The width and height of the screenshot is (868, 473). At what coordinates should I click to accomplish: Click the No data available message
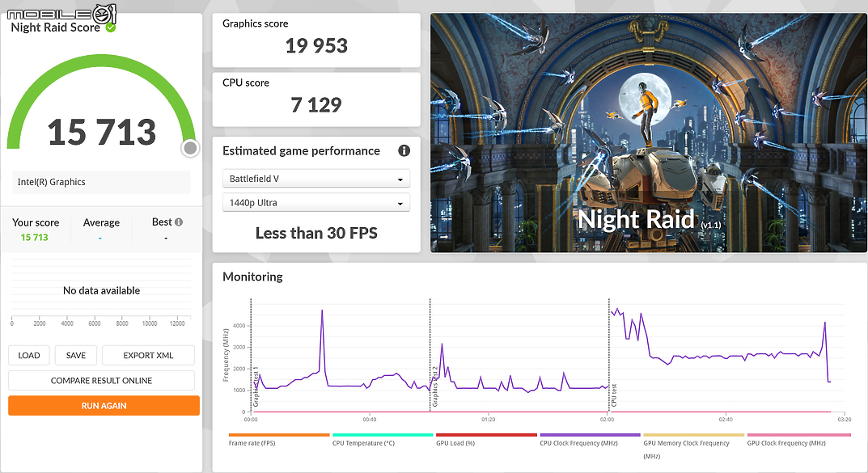tap(101, 290)
